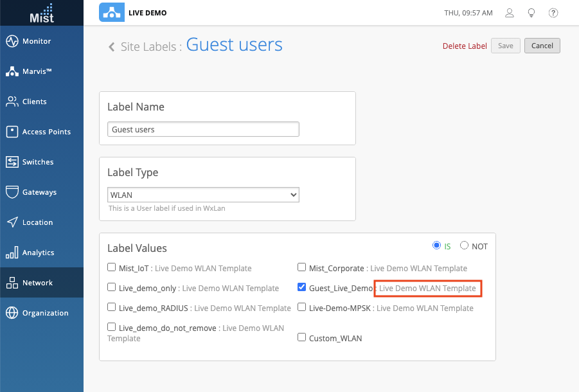Click the Delete Label link
579x392 pixels.
pos(465,46)
